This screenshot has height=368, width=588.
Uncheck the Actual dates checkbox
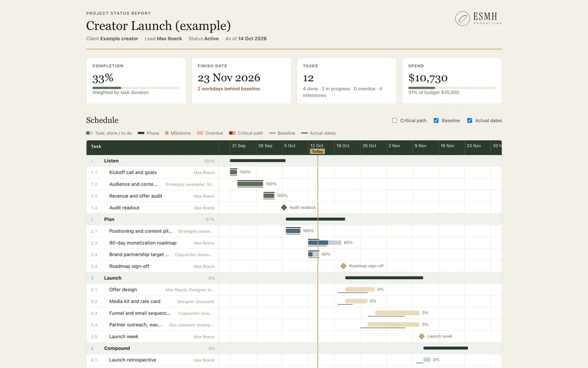[470, 120]
